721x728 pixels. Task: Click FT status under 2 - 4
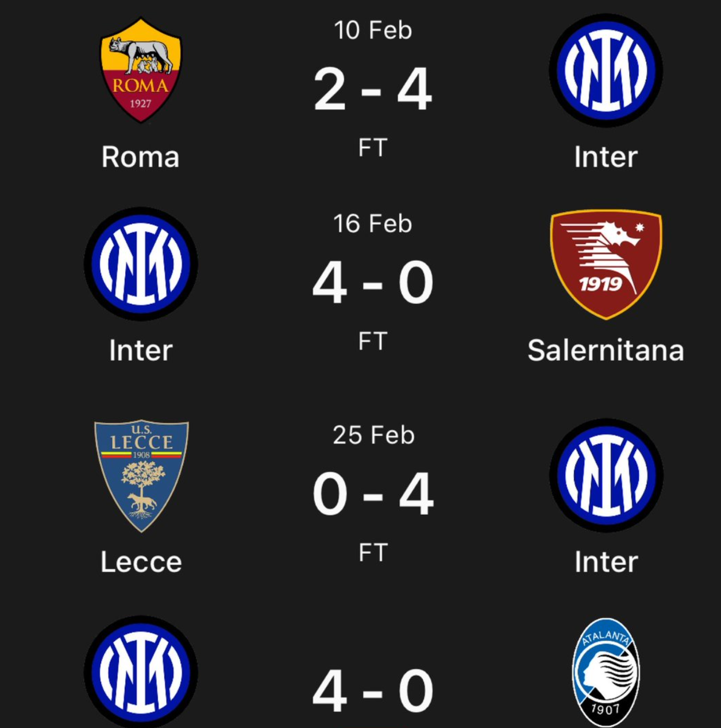coord(373,148)
